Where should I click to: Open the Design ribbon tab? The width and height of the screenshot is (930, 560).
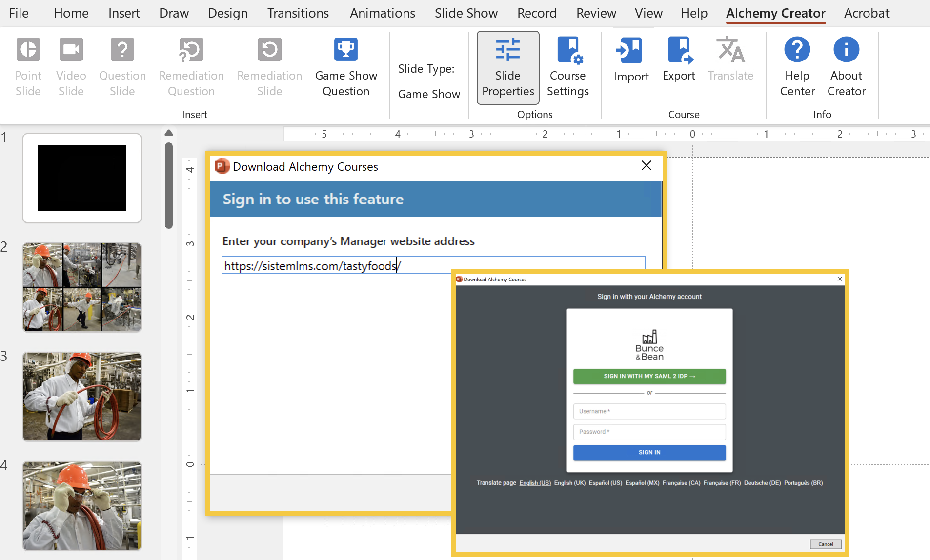pos(228,13)
